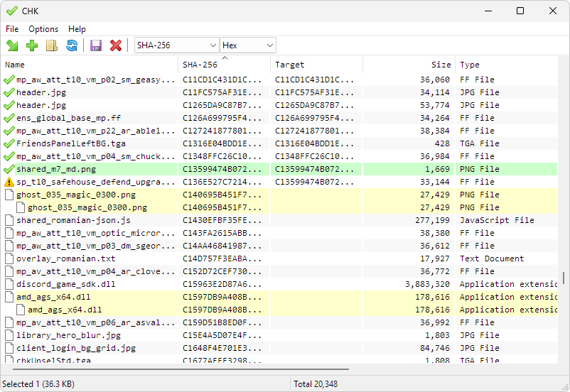Click the folder icon in toolbar
The width and height of the screenshot is (570, 392).
tap(52, 45)
